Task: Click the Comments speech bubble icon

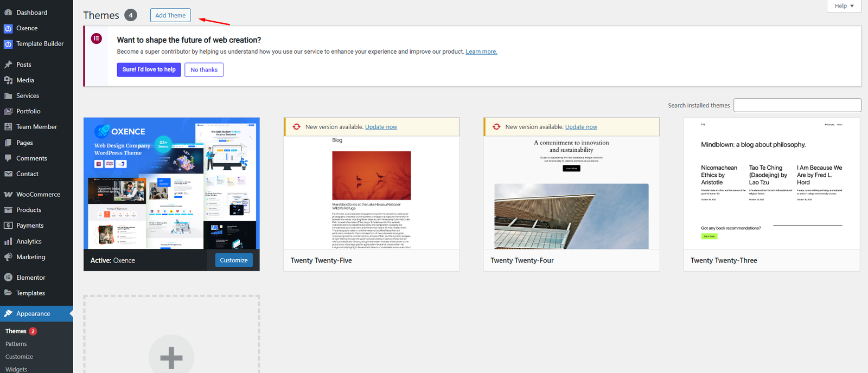Action: pyautogui.click(x=8, y=158)
